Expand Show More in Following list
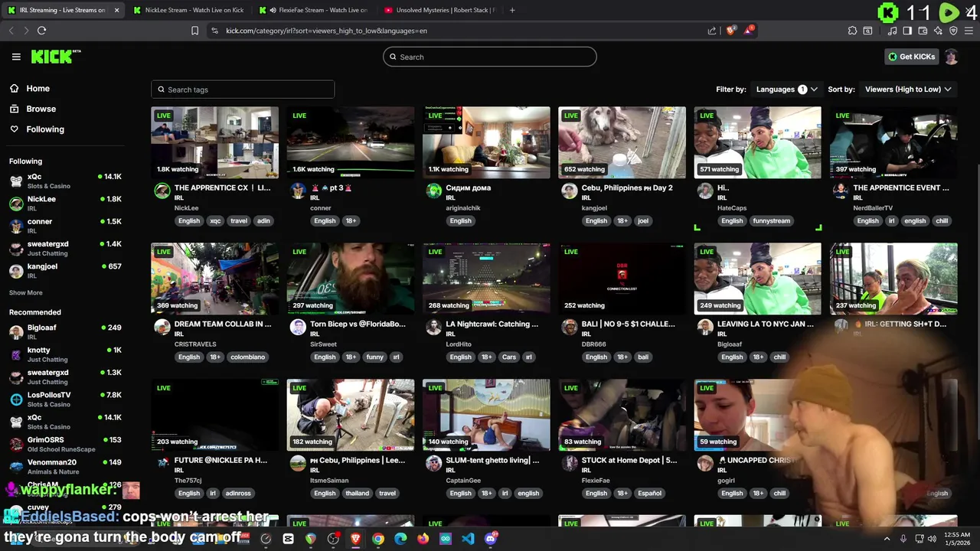Viewport: 980px width, 551px height. [26, 292]
